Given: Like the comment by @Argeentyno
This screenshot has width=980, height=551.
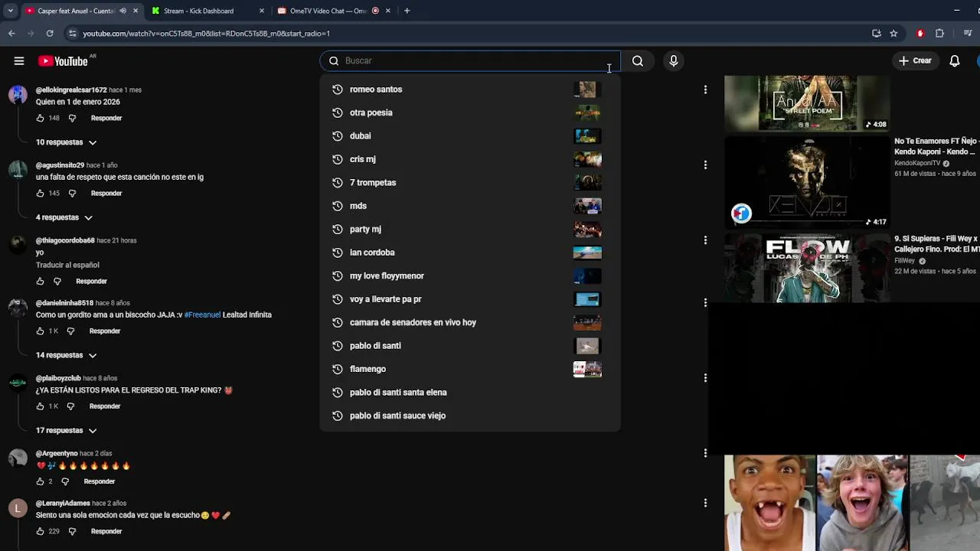Looking at the screenshot, I should pyautogui.click(x=41, y=481).
